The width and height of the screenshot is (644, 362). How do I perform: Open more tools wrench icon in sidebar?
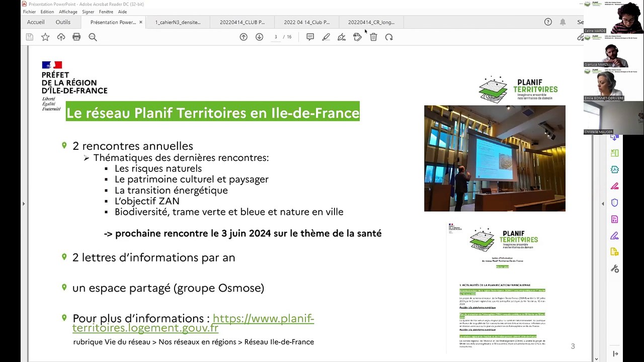(614, 269)
